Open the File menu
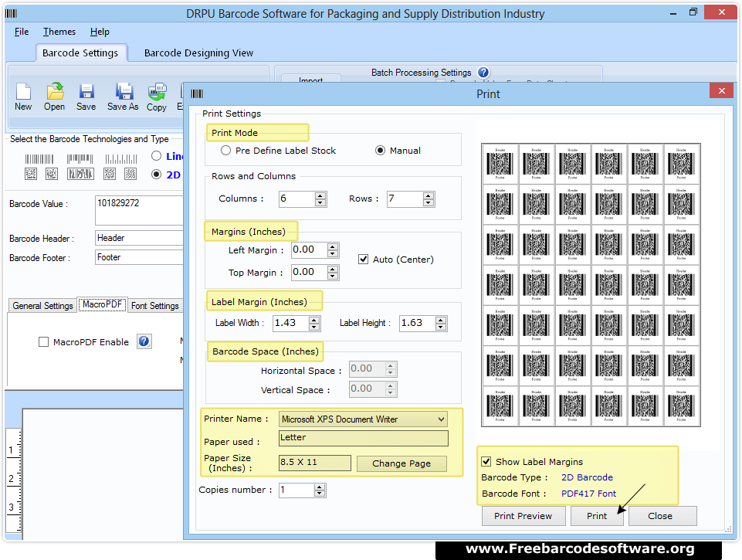Screen dimensions: 742x560 (x=22, y=32)
